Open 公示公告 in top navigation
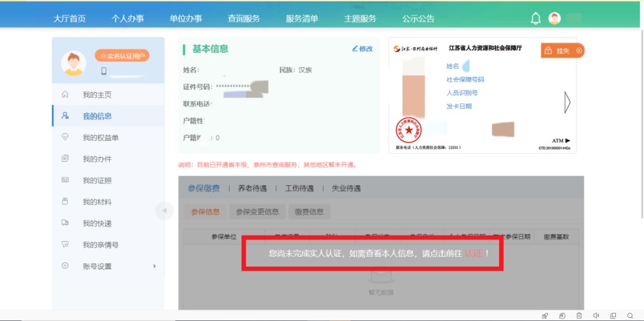The height and width of the screenshot is (321, 644). (x=418, y=18)
